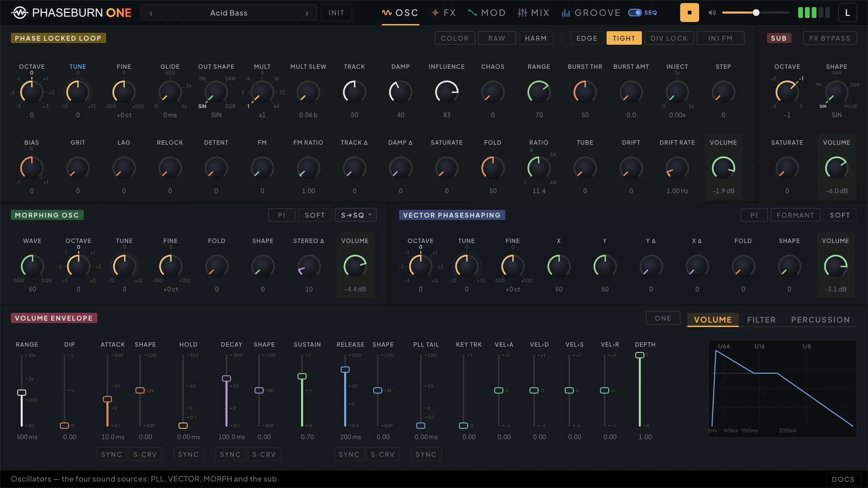This screenshot has width=868, height=488.
Task: Select the VOLUME envelope tab
Action: pos(713,320)
